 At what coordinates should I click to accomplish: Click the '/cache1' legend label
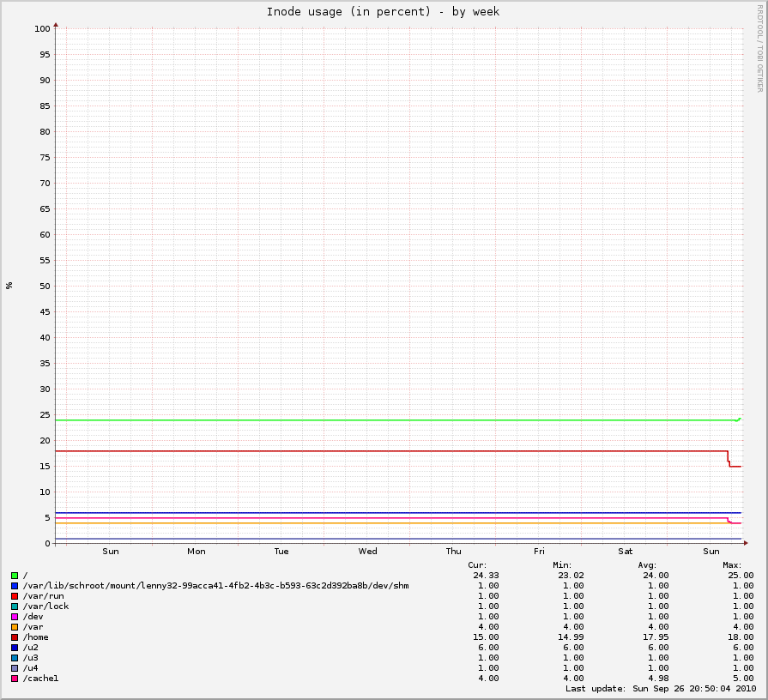[x=40, y=679]
